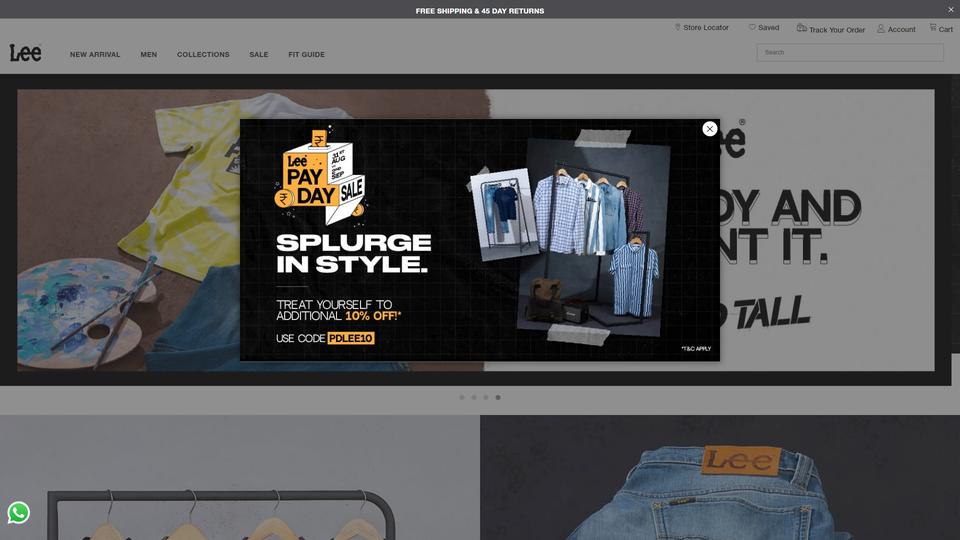
Task: Open the Men menu
Action: (149, 54)
